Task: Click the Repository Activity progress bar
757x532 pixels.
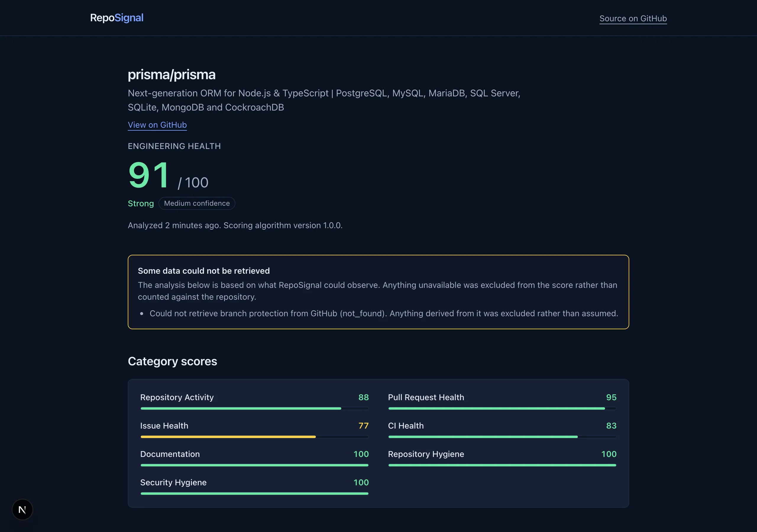Action: click(x=255, y=408)
